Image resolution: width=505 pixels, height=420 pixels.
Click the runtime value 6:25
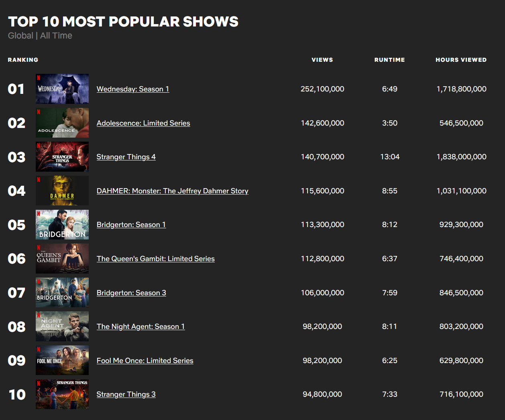(x=389, y=361)
